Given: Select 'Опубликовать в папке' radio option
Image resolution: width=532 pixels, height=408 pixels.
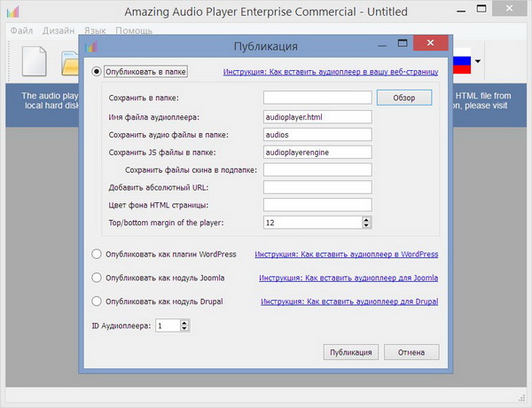Looking at the screenshot, I should (97, 70).
